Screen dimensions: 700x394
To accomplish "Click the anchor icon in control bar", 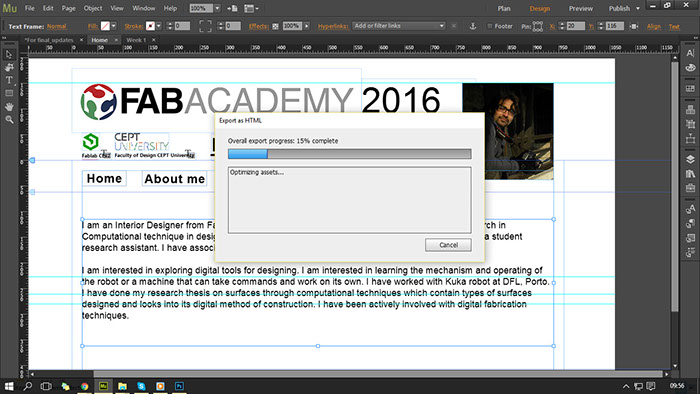I will pyautogui.click(x=473, y=26).
